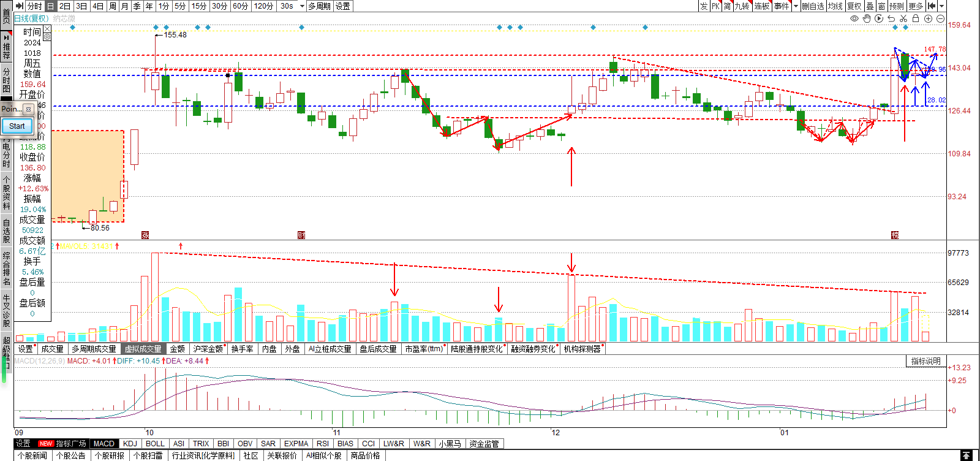Click the 窗 window button
Viewport: 980px width, 461px height.
pos(882,6)
